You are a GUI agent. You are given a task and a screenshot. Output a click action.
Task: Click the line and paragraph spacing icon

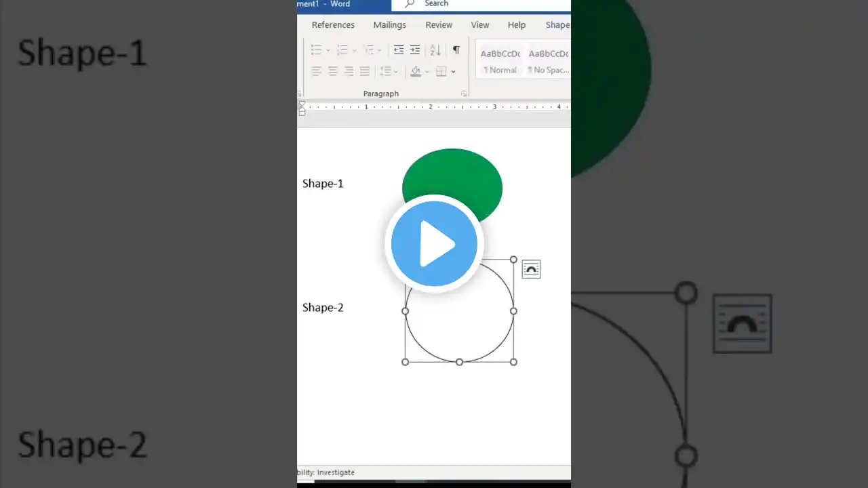pyautogui.click(x=384, y=71)
